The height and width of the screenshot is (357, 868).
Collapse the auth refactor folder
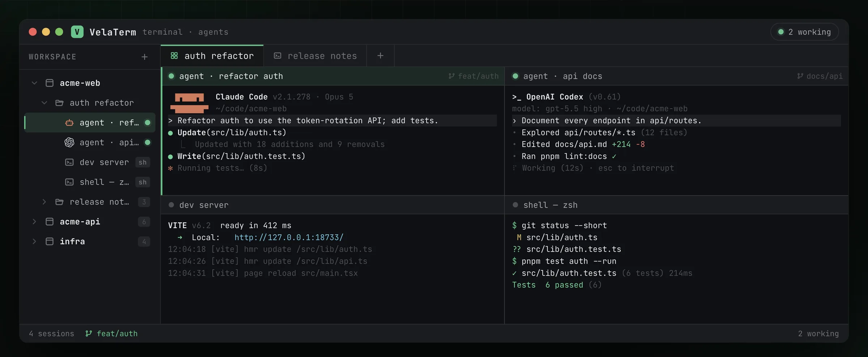click(x=44, y=103)
